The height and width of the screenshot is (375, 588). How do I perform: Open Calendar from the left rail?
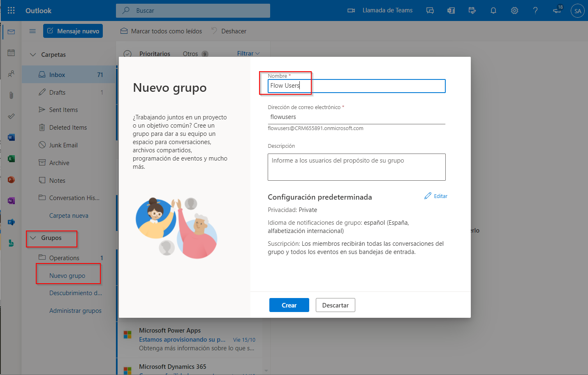[11, 53]
